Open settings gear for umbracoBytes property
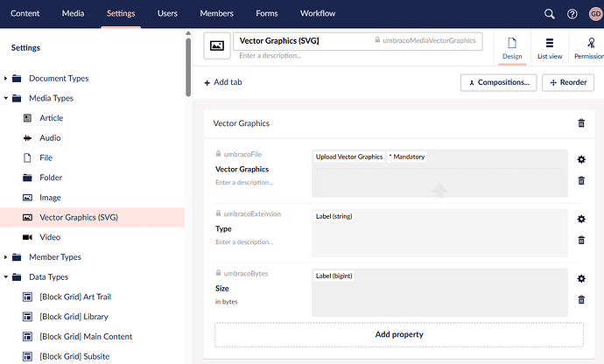The image size is (604, 364). click(x=581, y=278)
